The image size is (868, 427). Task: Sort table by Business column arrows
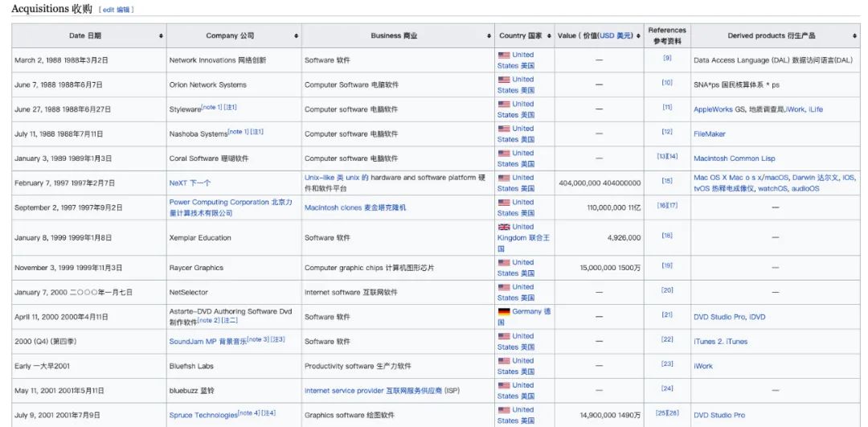[489, 35]
